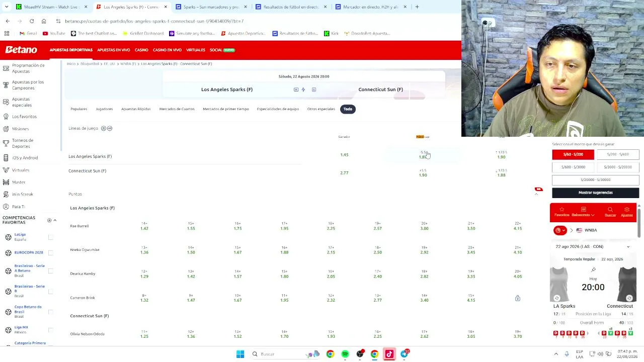Open Telegram from the taskbar
Screen dimensions: 644x362
(405, 354)
